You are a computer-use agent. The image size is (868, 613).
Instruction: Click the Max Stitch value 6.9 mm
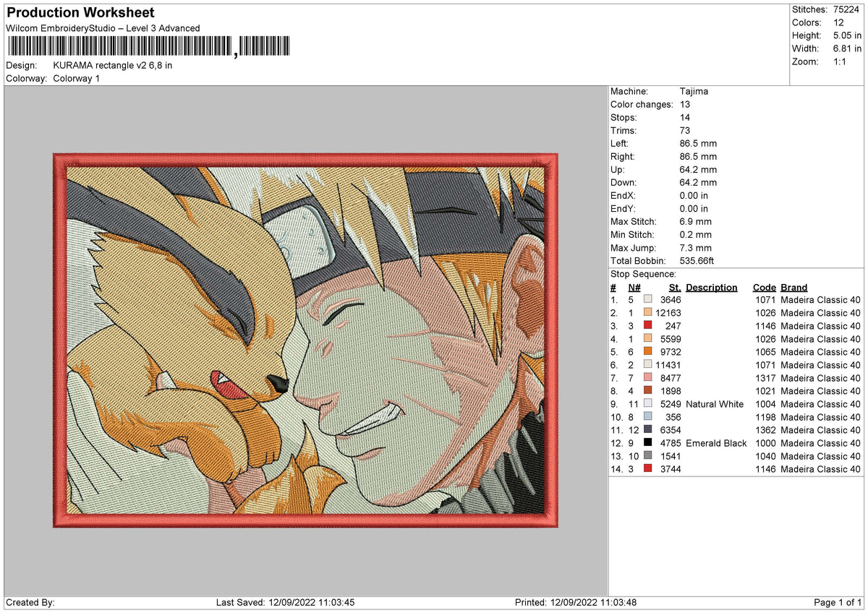696,222
